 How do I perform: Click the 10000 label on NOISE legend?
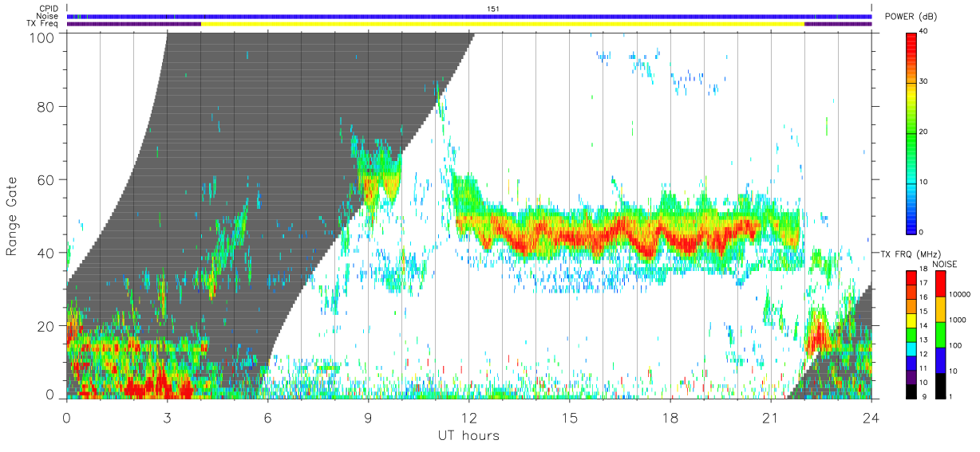point(959,295)
